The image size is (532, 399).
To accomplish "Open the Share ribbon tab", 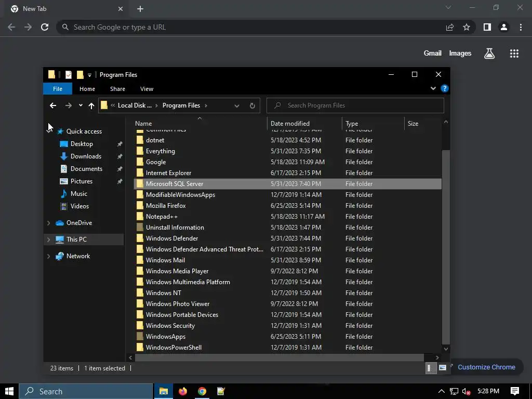I will [x=117, y=89].
